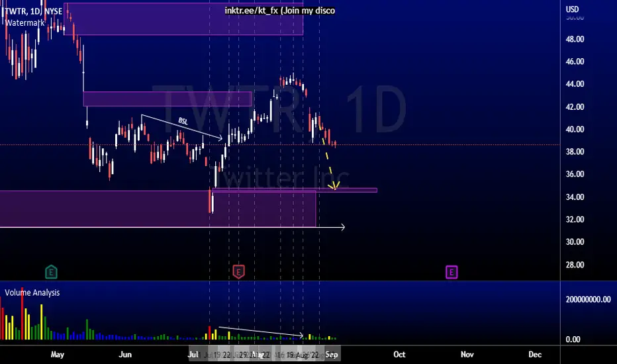Click the Sep label on the time axis
Screen dimensions: 617x364
point(332,355)
